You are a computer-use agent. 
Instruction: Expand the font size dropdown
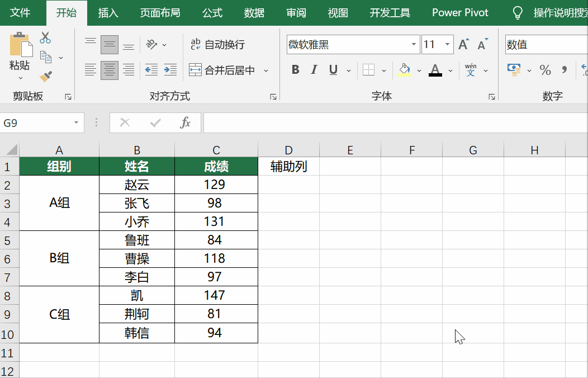coord(448,45)
